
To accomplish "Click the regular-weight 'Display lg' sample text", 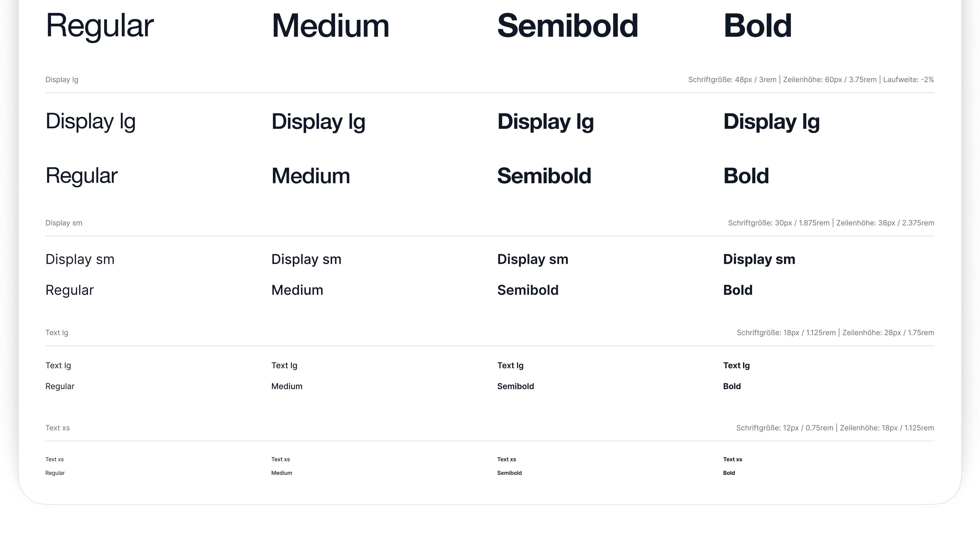I will pos(90,122).
